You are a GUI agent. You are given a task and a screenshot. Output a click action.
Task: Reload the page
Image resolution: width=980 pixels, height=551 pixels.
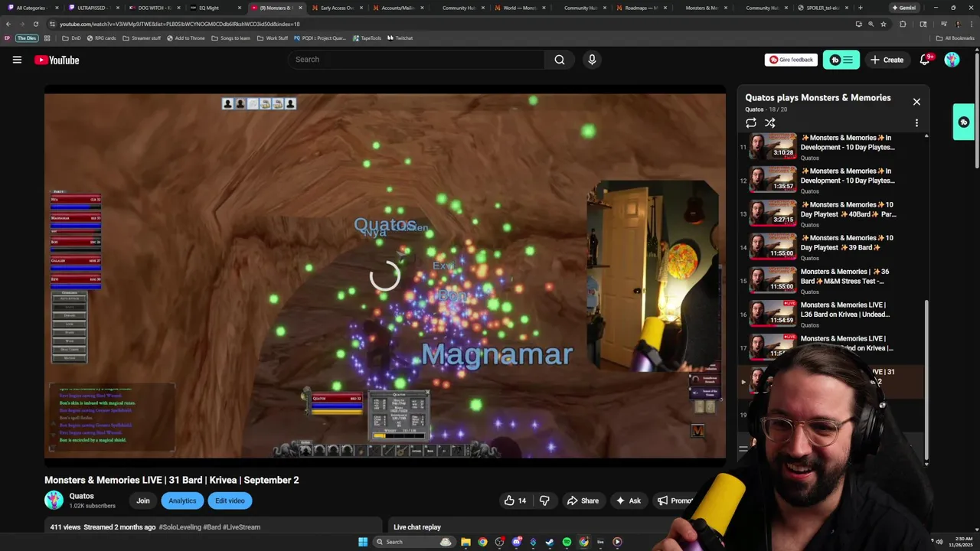click(x=35, y=24)
